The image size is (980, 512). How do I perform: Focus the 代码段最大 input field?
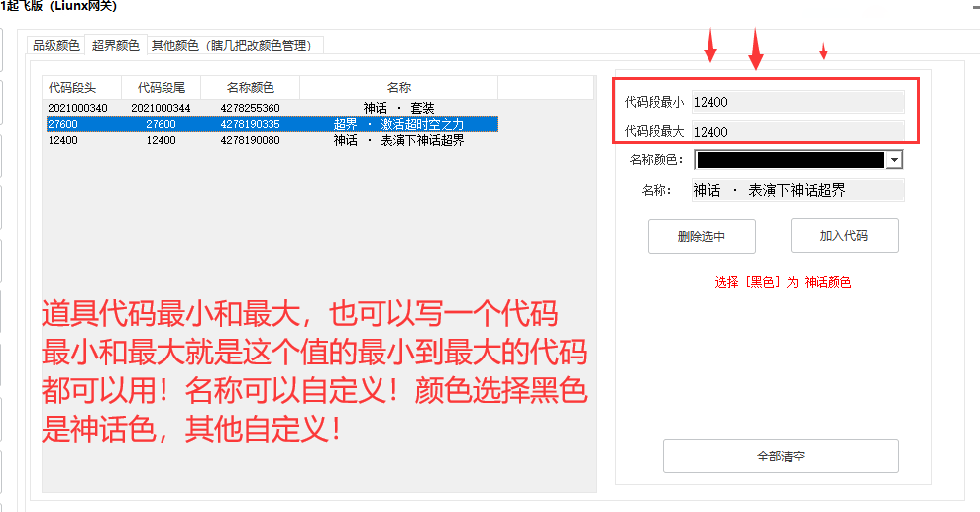tap(798, 131)
